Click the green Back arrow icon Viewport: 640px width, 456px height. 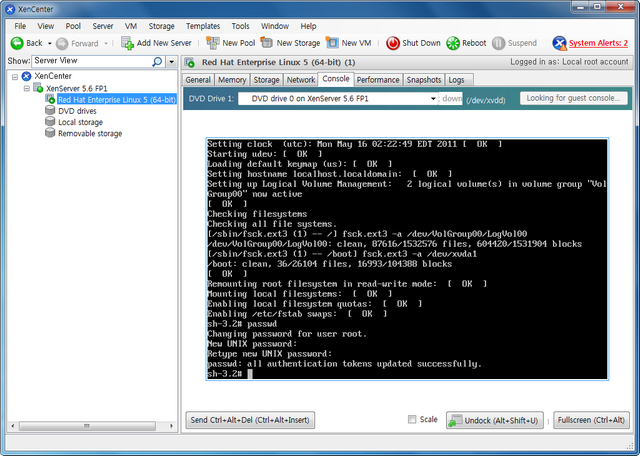click(17, 43)
